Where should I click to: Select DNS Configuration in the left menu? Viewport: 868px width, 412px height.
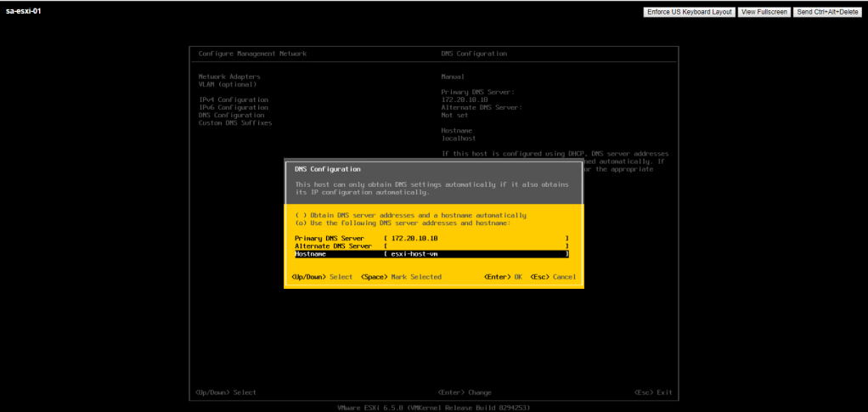[x=231, y=115]
